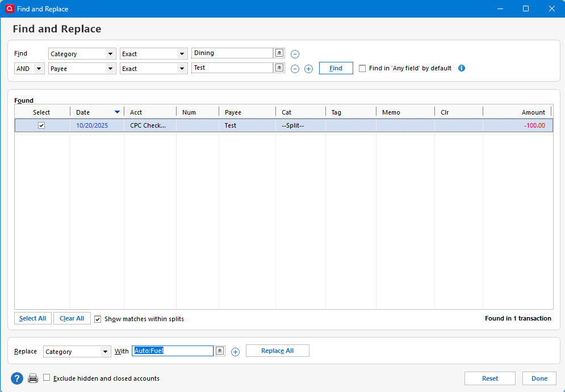The image size is (565, 392).
Task: Maximize the Find and Replace window
Action: [x=526, y=9]
